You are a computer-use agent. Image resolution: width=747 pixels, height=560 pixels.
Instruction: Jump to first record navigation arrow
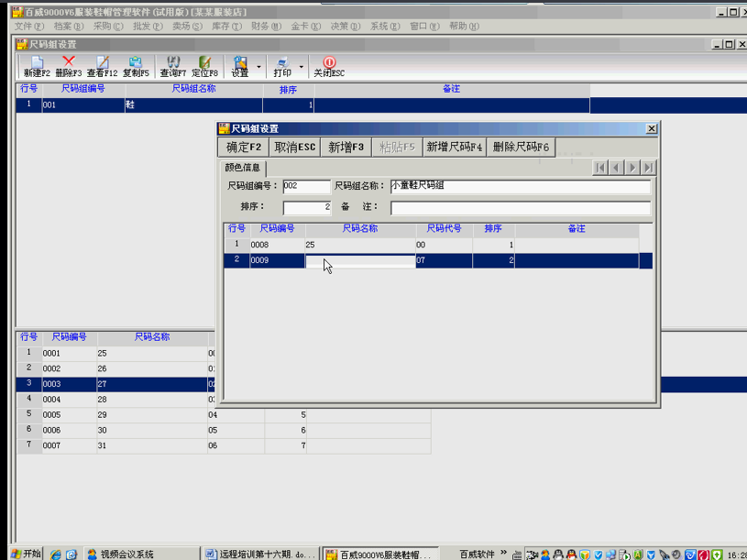pyautogui.click(x=600, y=167)
